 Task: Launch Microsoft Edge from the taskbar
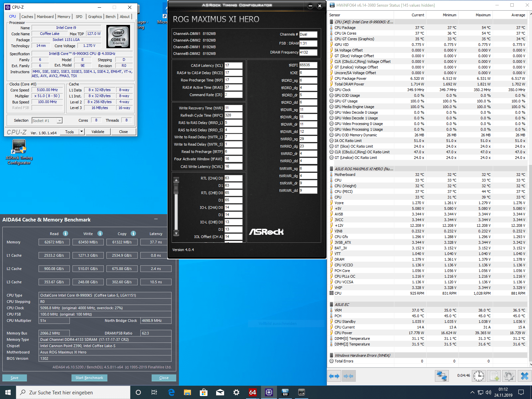coord(171,392)
